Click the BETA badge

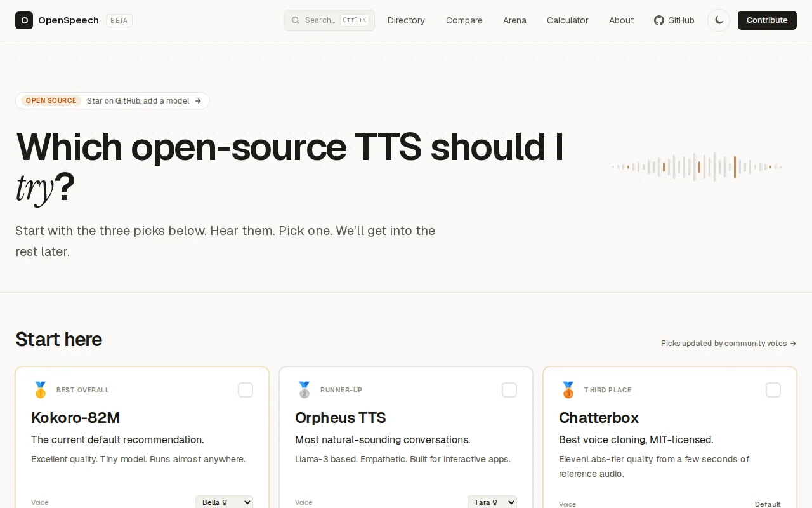click(x=119, y=20)
